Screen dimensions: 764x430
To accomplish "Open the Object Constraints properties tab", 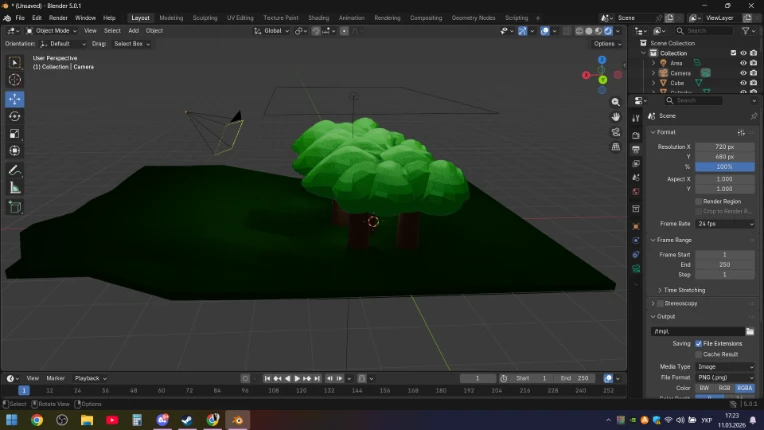I will tap(636, 255).
